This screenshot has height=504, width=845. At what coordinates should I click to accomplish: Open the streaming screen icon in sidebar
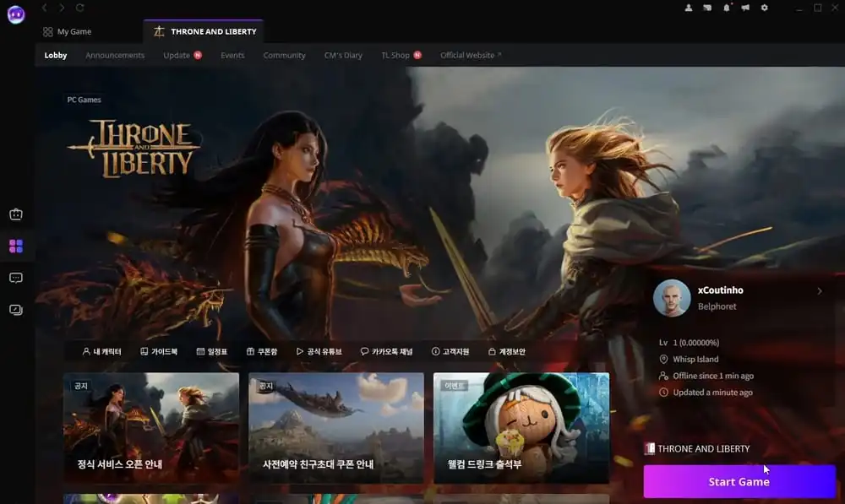pyautogui.click(x=16, y=310)
